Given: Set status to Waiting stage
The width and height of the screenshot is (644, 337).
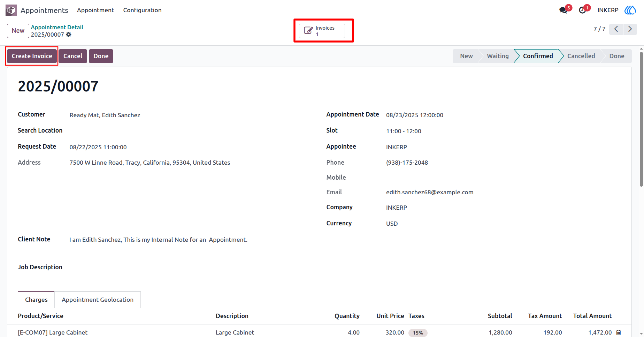Looking at the screenshot, I should tap(498, 56).
